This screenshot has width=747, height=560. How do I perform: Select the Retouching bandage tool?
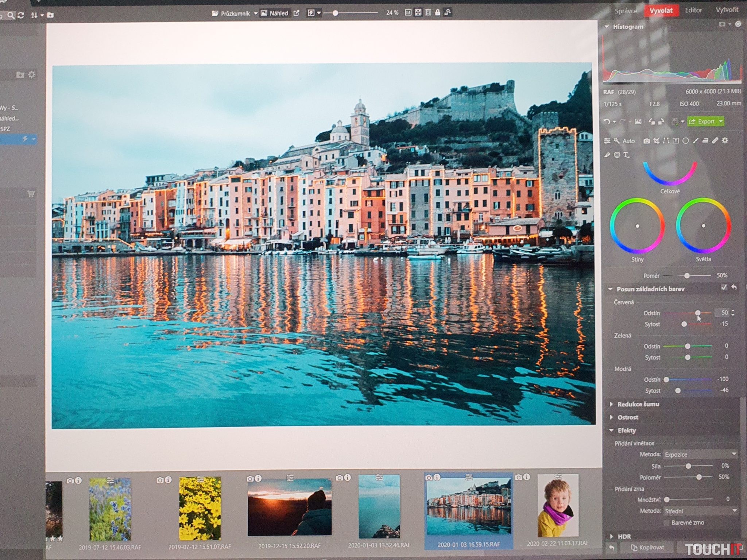715,141
